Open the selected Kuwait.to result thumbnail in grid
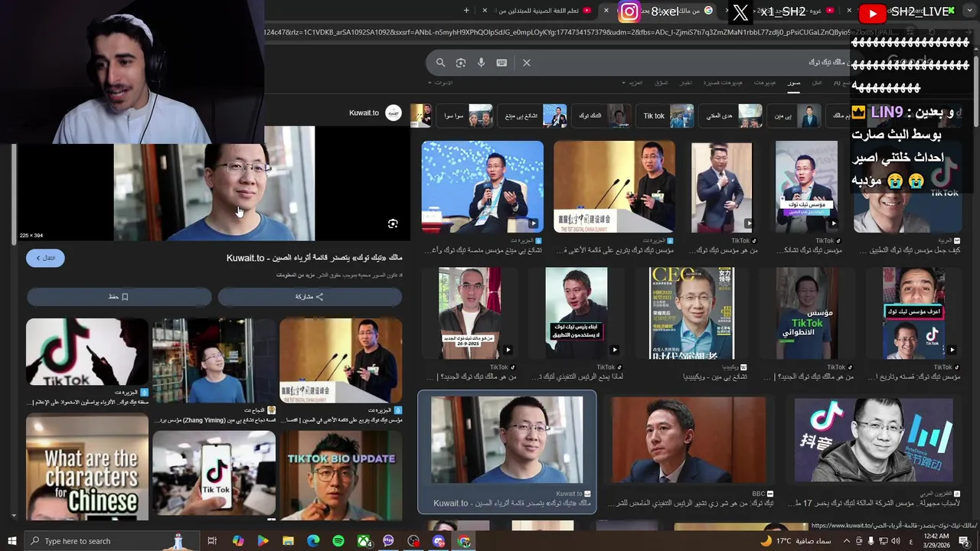 [x=507, y=439]
